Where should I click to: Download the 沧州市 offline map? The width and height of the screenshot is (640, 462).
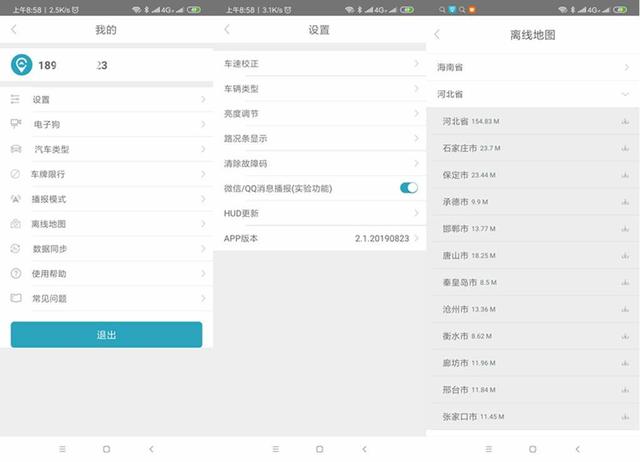pos(625,309)
